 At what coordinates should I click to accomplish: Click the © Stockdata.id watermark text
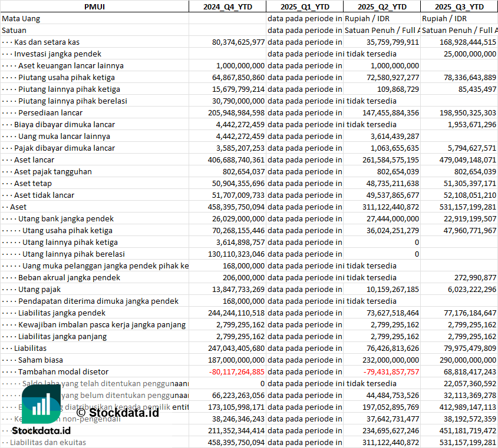pos(117,412)
